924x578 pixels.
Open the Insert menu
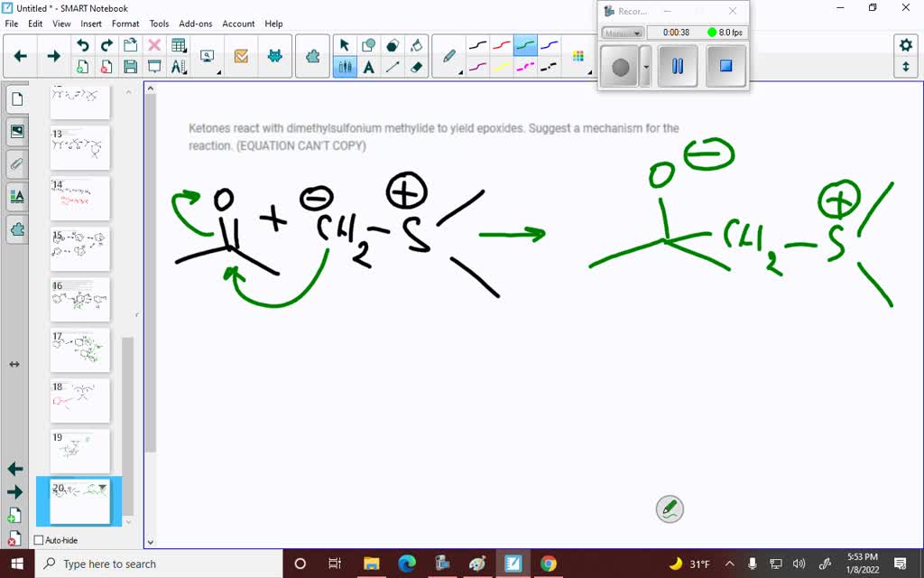click(91, 23)
